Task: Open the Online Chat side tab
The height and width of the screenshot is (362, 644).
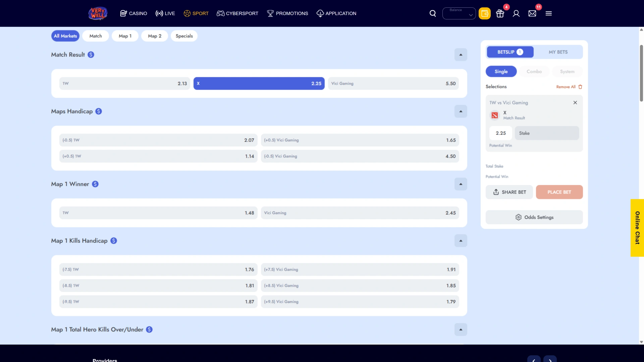Action: [637, 228]
